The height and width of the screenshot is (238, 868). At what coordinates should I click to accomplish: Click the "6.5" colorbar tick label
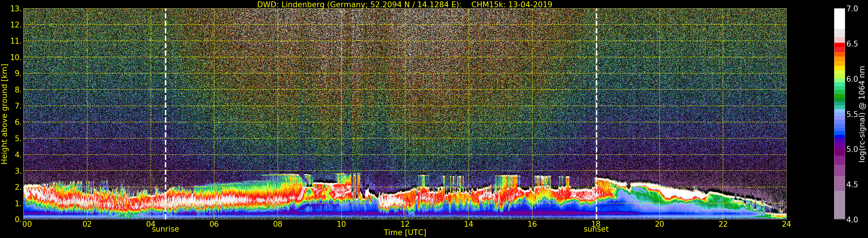click(x=852, y=44)
